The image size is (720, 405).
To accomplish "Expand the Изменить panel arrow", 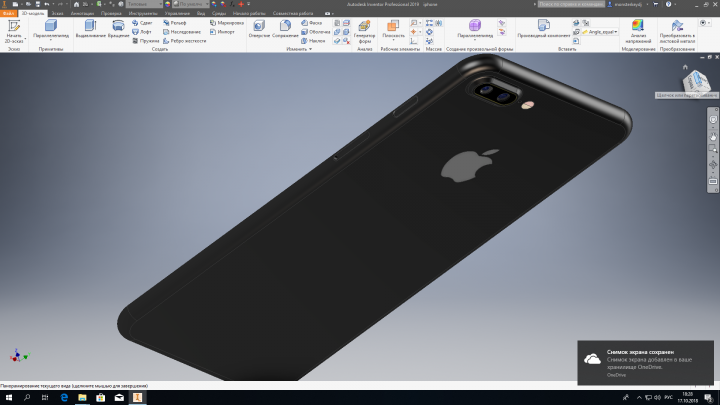I will point(310,49).
